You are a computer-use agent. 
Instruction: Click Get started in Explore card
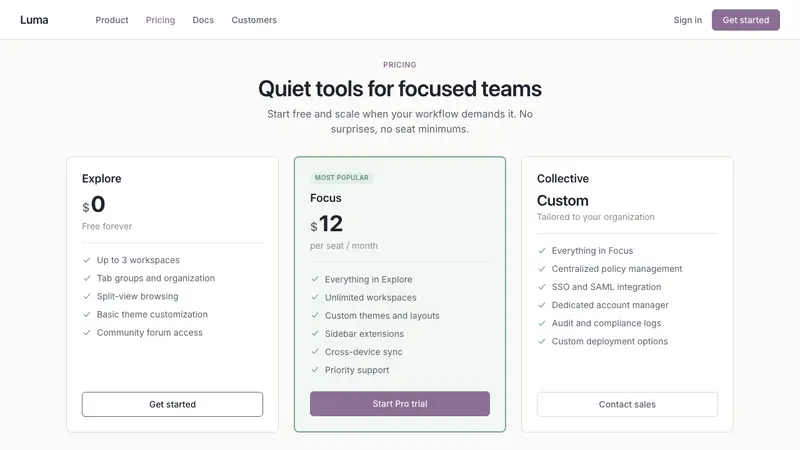point(172,404)
